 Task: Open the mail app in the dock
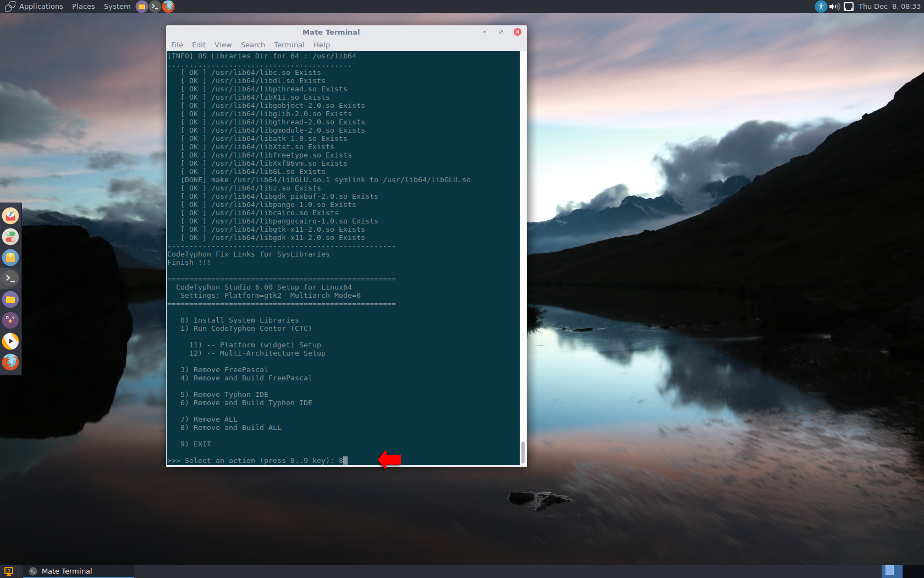point(10,216)
